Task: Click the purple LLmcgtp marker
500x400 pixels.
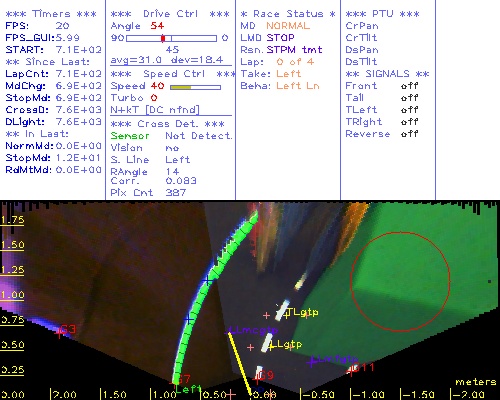Action: [x=253, y=330]
